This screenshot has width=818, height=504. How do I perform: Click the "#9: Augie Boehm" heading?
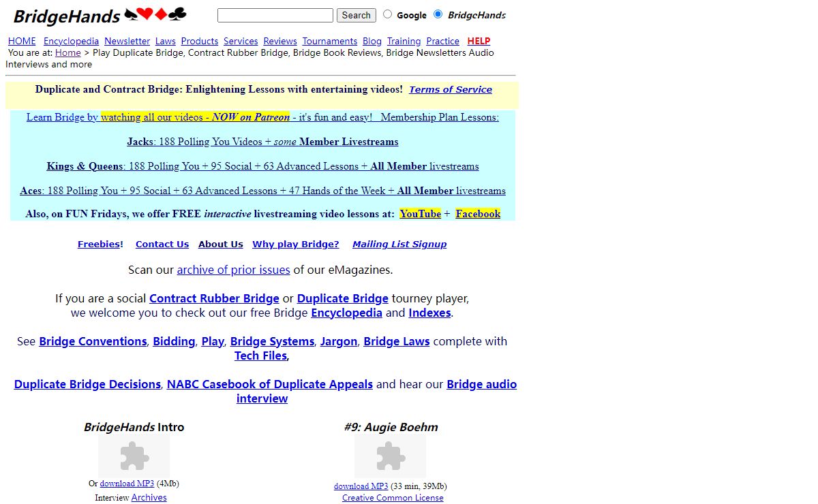(391, 427)
